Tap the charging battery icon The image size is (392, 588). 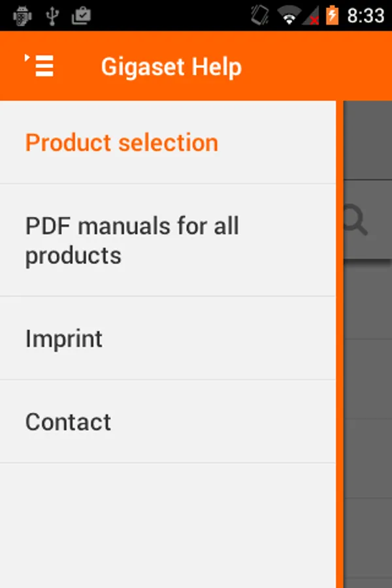point(332,16)
